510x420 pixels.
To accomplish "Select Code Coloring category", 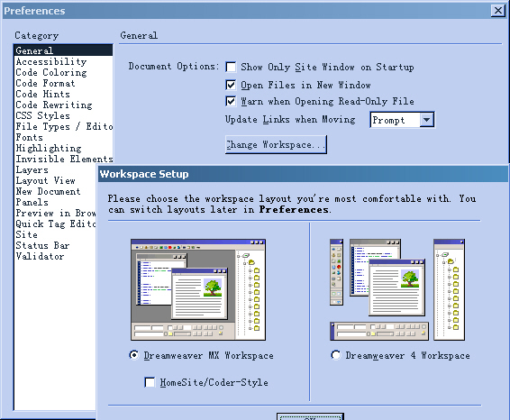I will (x=51, y=72).
